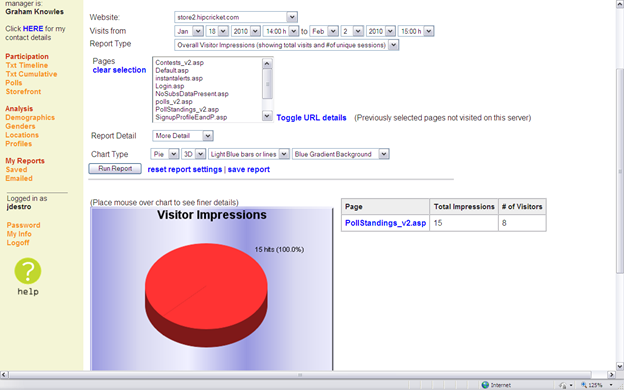This screenshot has width=624, height=390.
Task: Click the page vertical scrollbar down arrow
Action: (620, 366)
